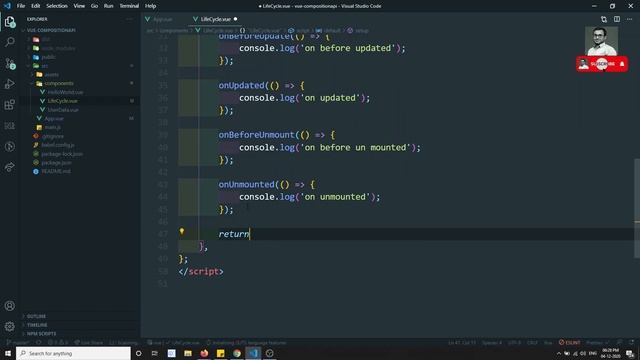Click the Subscribe button overlay

pos(602,64)
